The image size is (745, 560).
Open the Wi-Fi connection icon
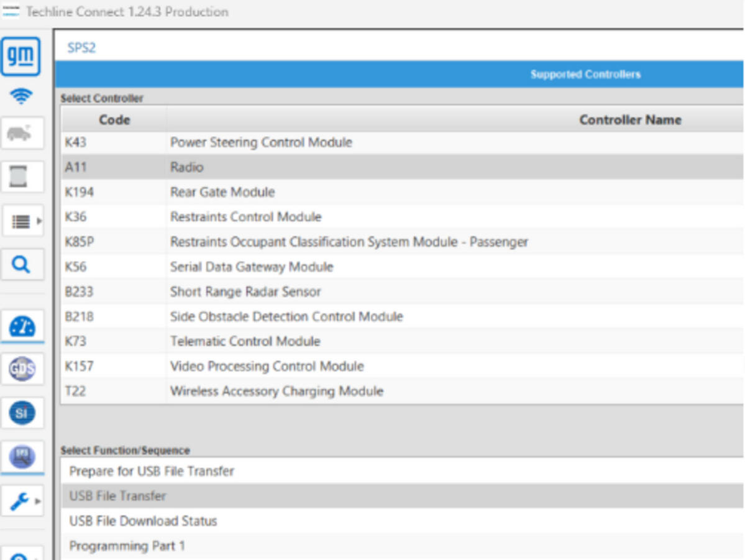(21, 96)
